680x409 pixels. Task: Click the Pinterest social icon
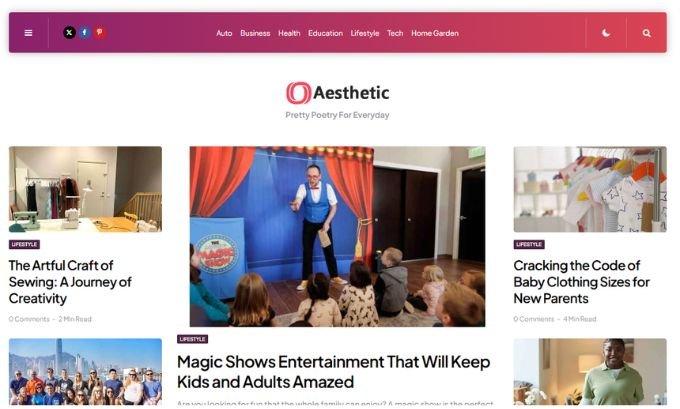(x=100, y=33)
